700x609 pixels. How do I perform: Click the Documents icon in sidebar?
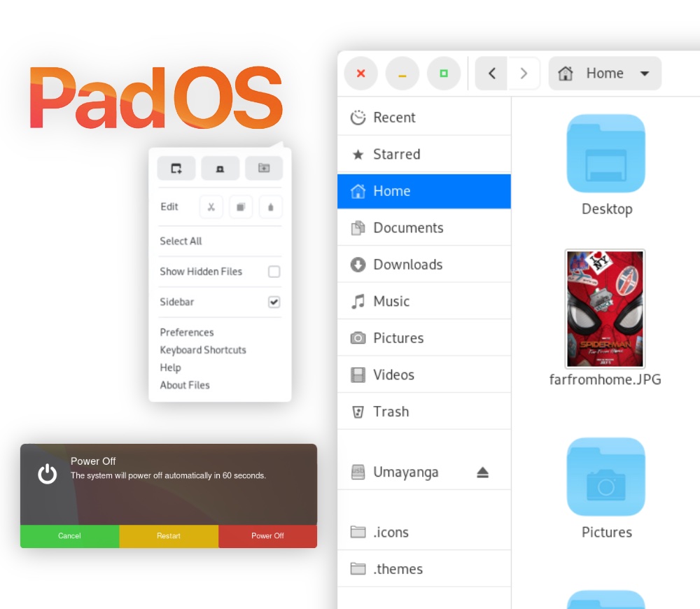(358, 227)
